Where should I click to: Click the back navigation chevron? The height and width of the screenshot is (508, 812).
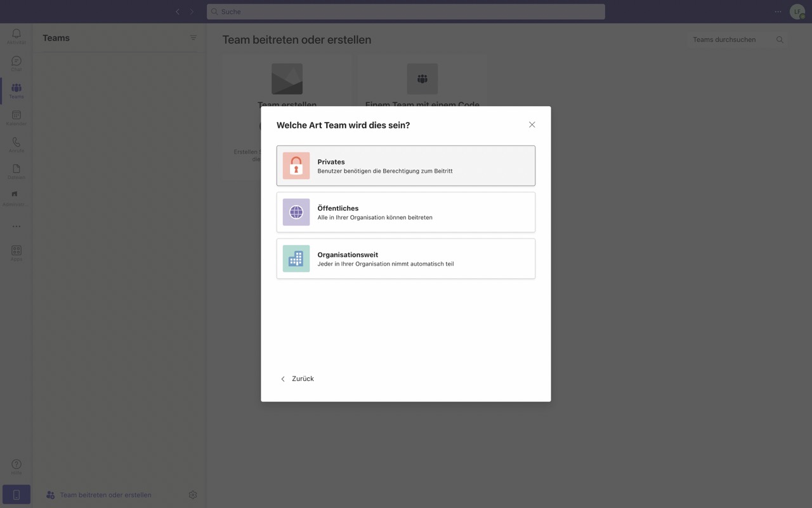click(x=178, y=11)
